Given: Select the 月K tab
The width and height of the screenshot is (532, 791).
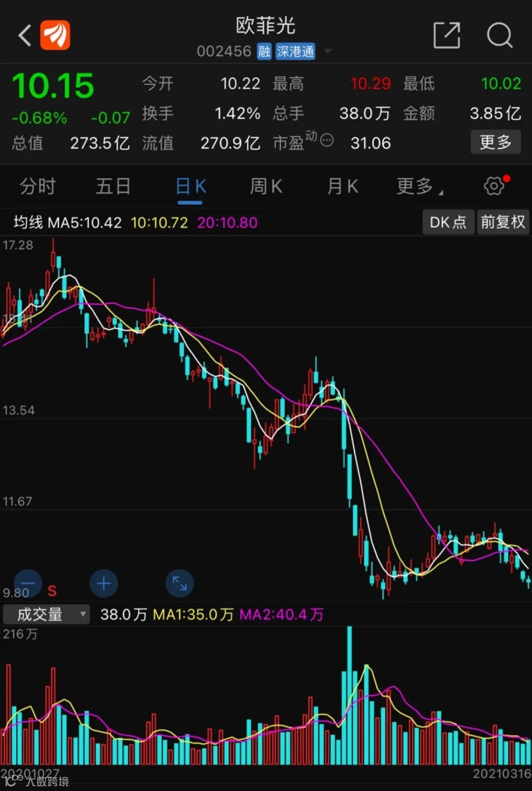Looking at the screenshot, I should click(343, 187).
